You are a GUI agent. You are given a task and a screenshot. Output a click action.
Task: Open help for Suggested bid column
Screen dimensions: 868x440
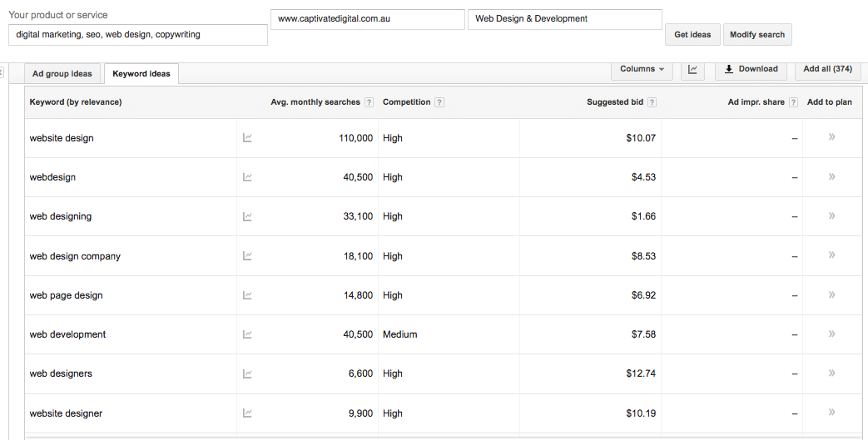[652, 102]
